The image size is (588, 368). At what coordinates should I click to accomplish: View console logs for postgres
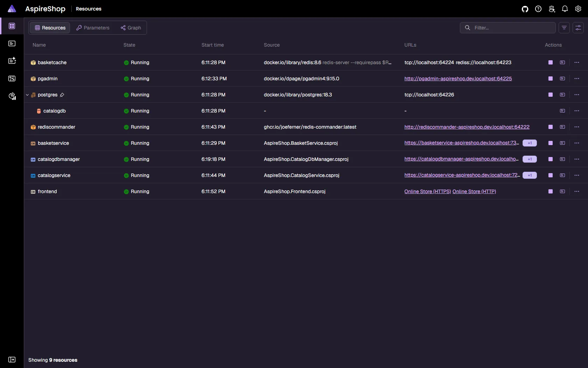point(562,95)
